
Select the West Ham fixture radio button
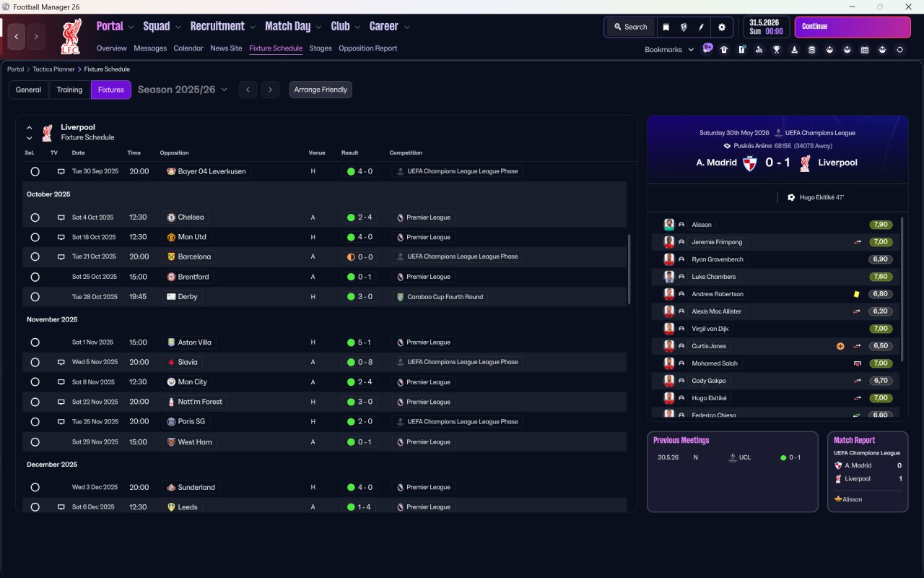point(35,442)
